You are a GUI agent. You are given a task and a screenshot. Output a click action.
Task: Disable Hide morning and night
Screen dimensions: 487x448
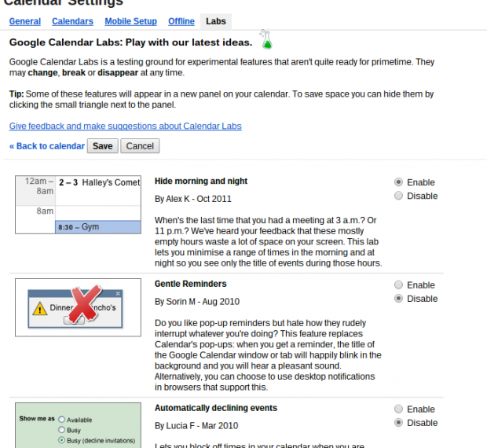pyautogui.click(x=398, y=196)
